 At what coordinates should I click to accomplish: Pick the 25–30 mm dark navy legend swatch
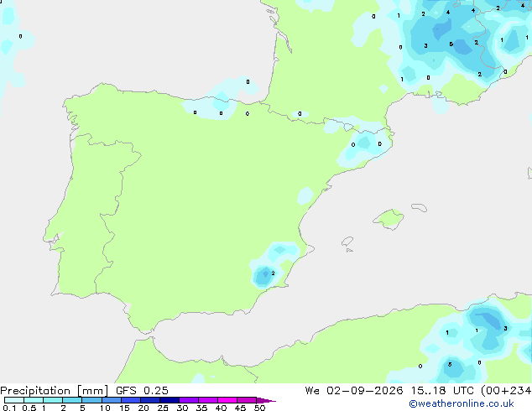coord(169,400)
